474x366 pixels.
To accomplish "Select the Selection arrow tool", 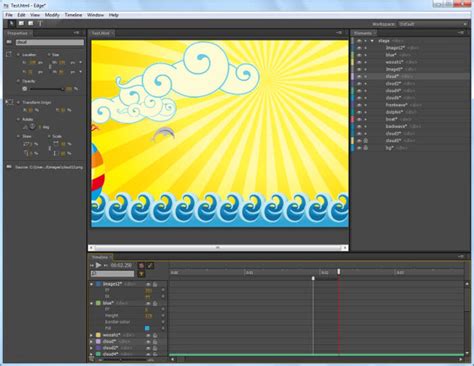I will point(12,23).
